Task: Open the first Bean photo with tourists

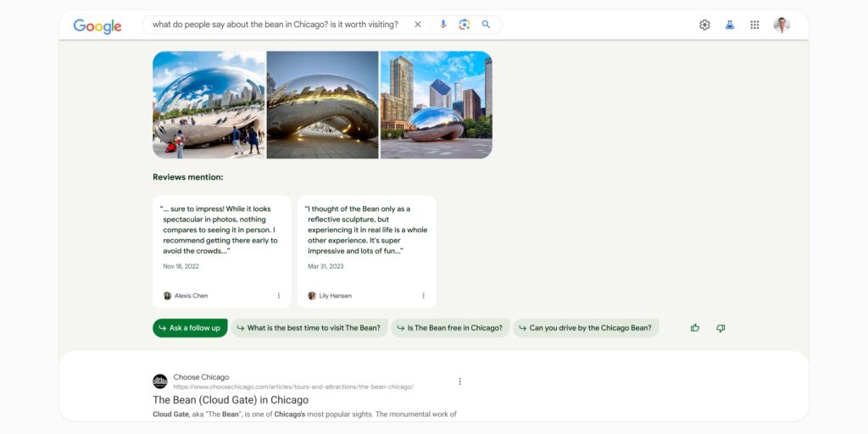Action: [209, 105]
